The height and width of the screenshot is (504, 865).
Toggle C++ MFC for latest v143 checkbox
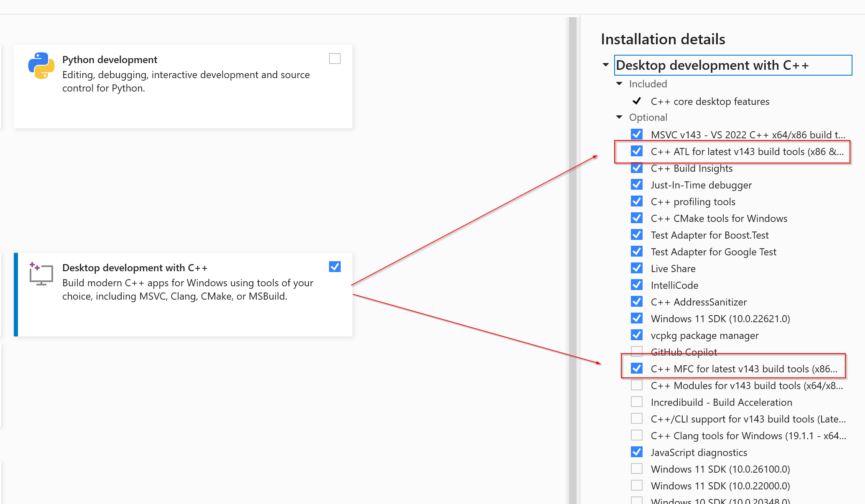[x=637, y=368]
